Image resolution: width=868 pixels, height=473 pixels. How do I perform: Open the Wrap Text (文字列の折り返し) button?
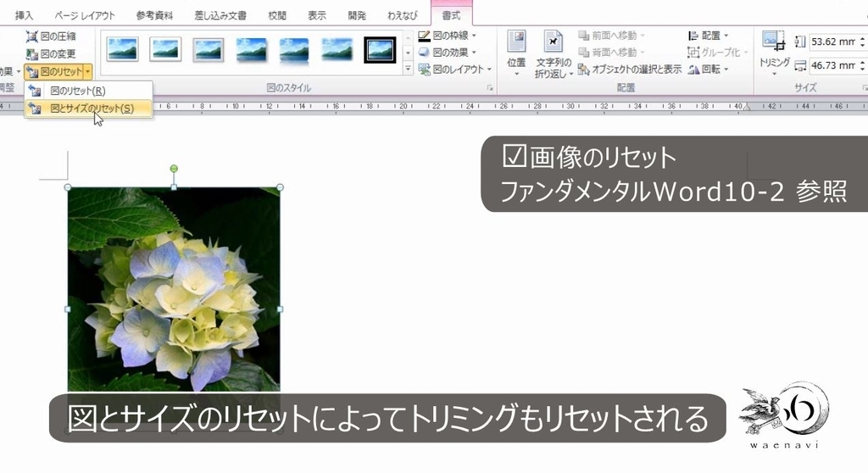pos(554,53)
